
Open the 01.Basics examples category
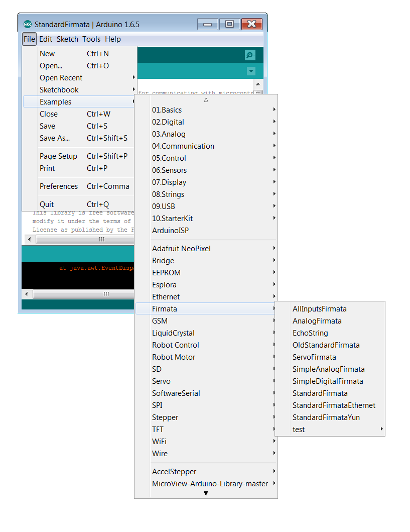coord(169,110)
